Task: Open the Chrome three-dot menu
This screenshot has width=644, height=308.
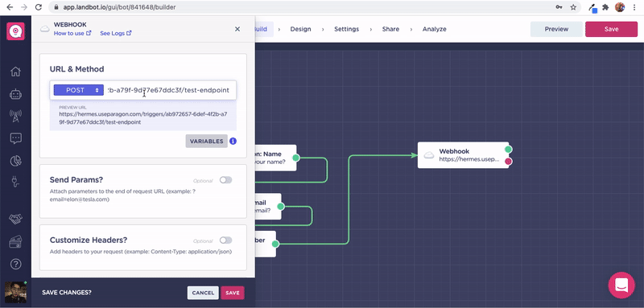Action: pos(634,7)
